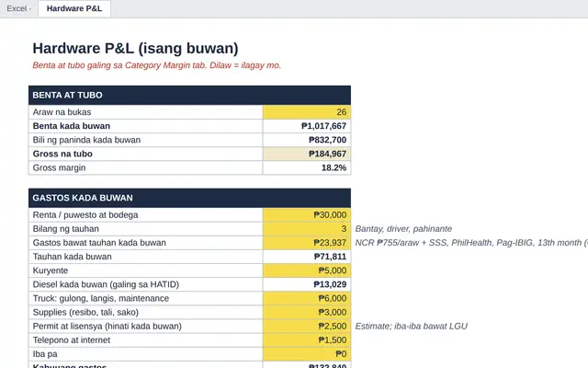Select the yellow ₱30,000 rent cell
Viewport: 588px width, 368px height.
[x=307, y=214]
